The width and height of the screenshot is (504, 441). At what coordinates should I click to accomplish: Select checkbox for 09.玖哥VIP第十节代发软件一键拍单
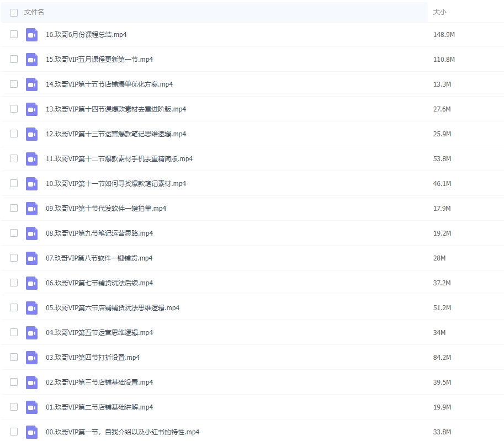(x=14, y=208)
